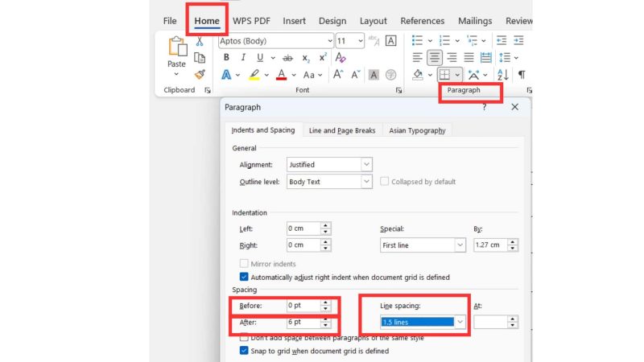
Task: Switch to the Insert tab
Action: tap(294, 21)
